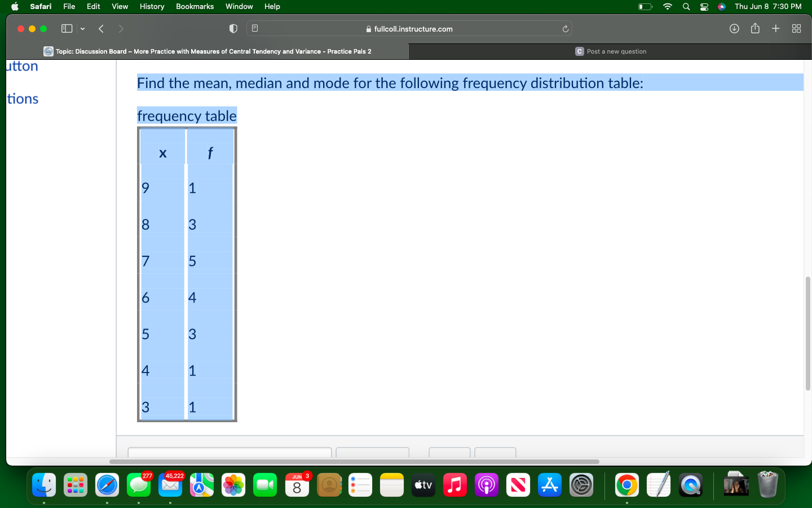Open the Safari share sheet

pyautogui.click(x=755, y=28)
